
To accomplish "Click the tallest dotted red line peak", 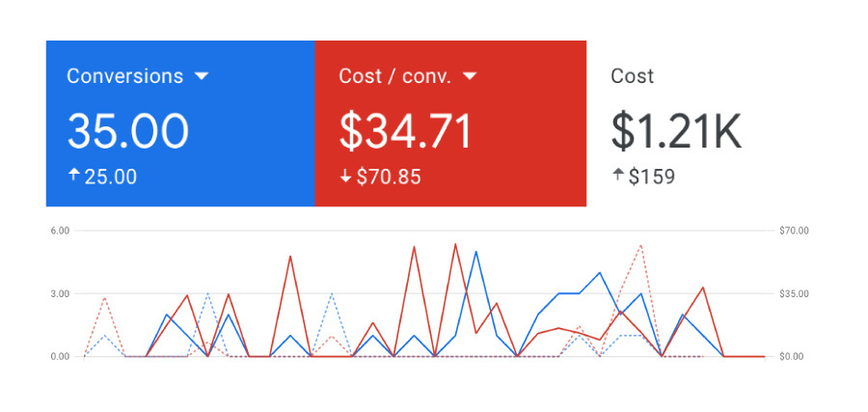I will pos(640,245).
